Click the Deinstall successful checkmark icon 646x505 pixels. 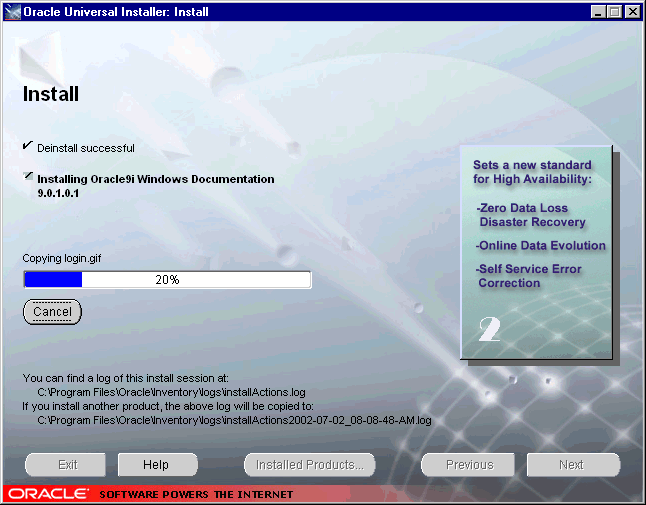pos(28,145)
